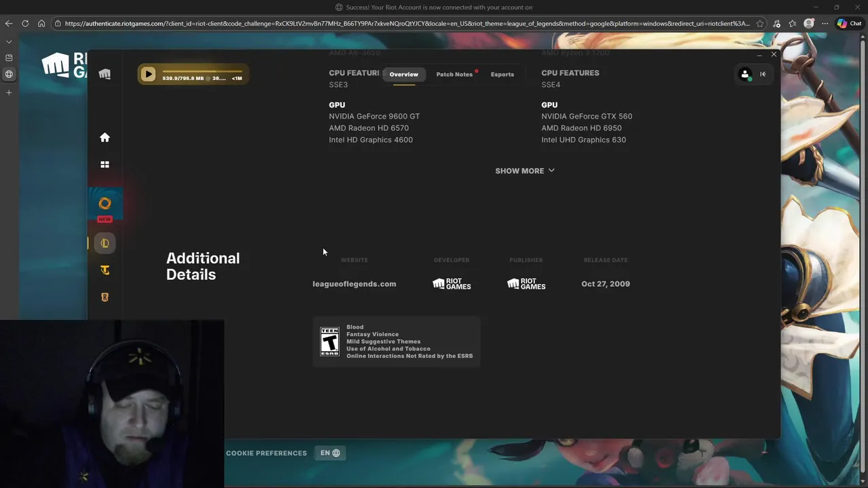Go to the browser home page
Viewport: 868px width, 488px height.
tap(41, 24)
